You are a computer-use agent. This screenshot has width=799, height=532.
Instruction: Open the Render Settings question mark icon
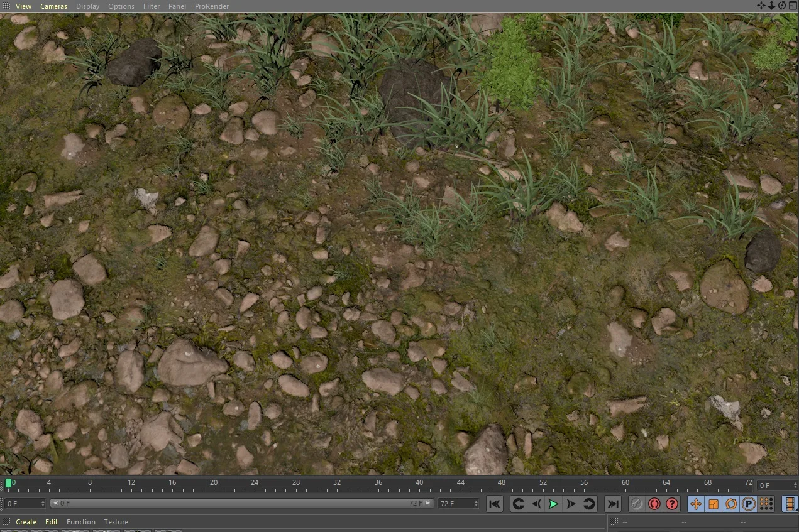(671, 503)
